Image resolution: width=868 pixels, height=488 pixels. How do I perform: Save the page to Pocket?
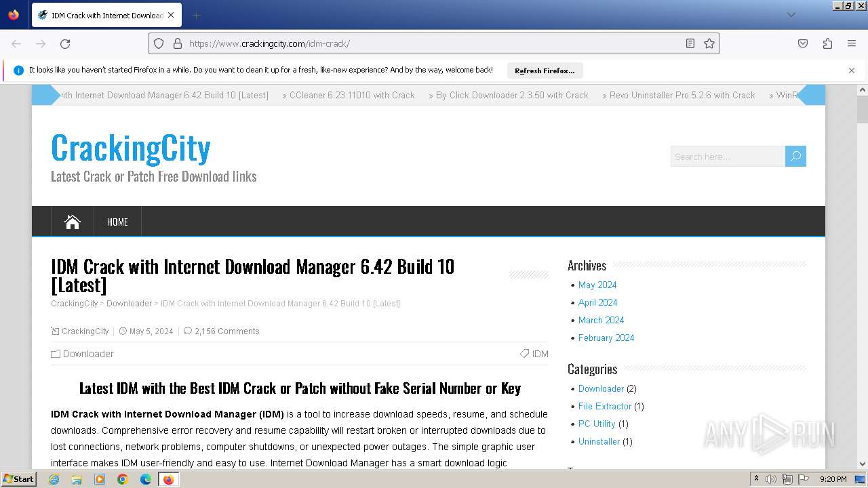[803, 43]
